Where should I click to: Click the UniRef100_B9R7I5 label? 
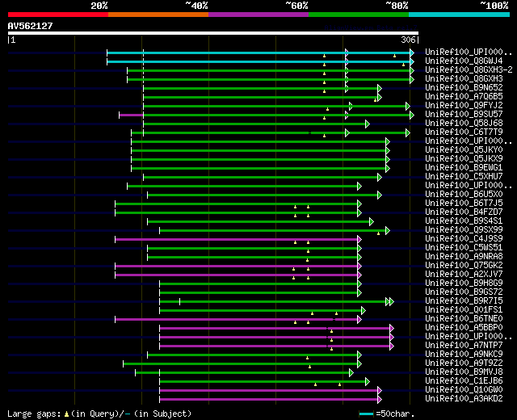pos(464,301)
